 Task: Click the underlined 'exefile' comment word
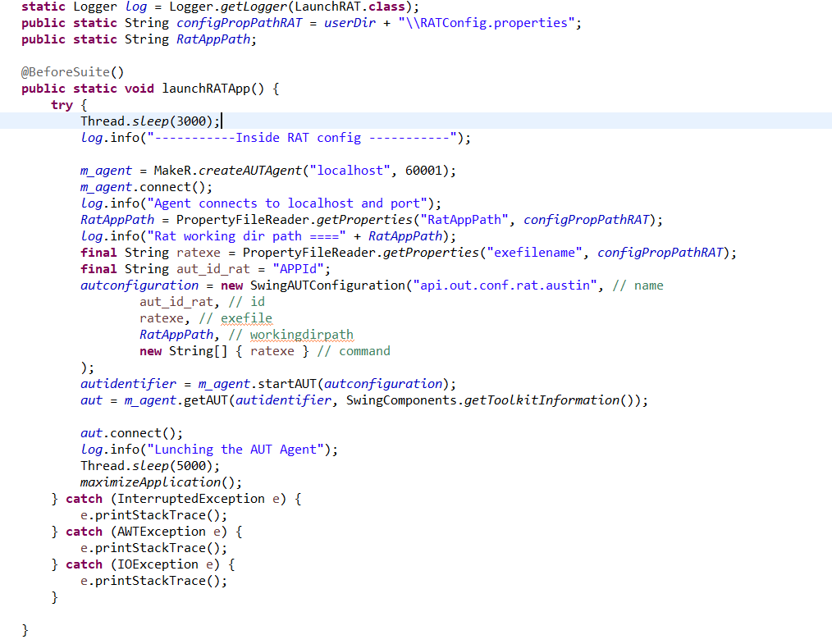(x=246, y=319)
